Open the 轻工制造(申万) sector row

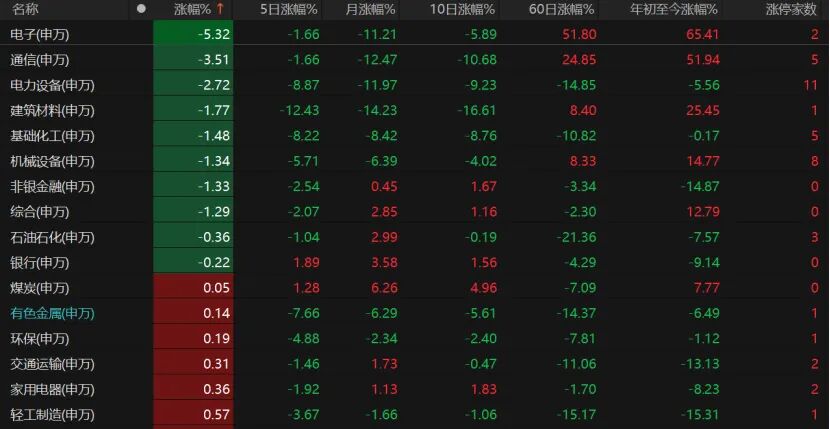(x=52, y=415)
